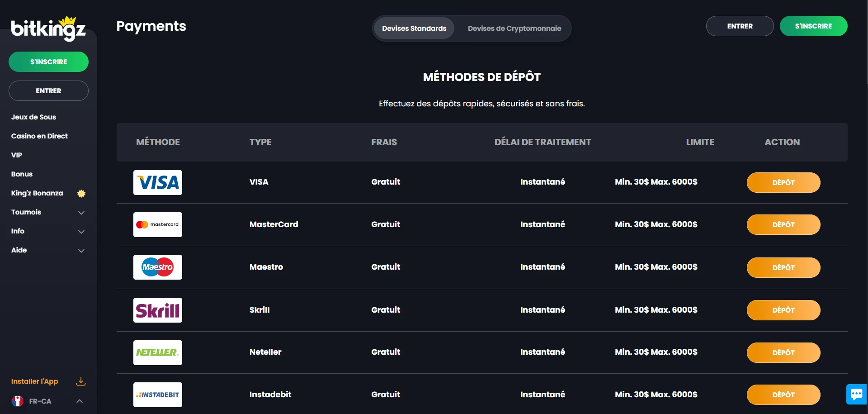Click the Maestro type text
This screenshot has width=868, height=414.
[x=266, y=267]
